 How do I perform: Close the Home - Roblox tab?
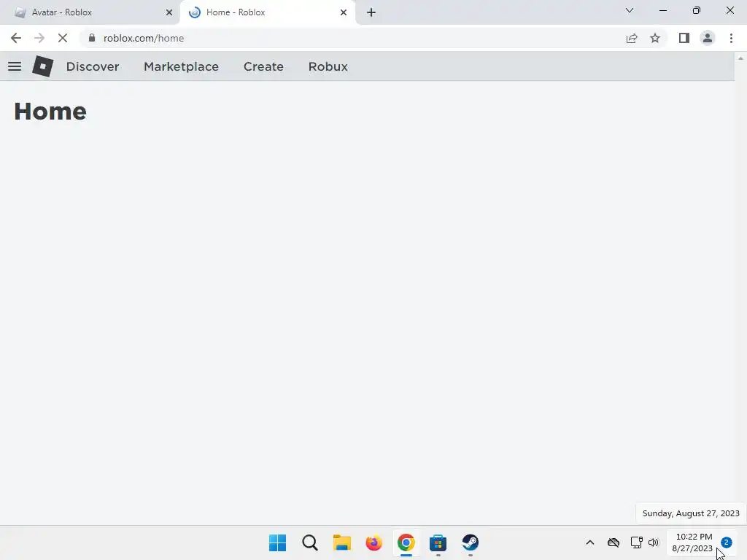pyautogui.click(x=344, y=12)
